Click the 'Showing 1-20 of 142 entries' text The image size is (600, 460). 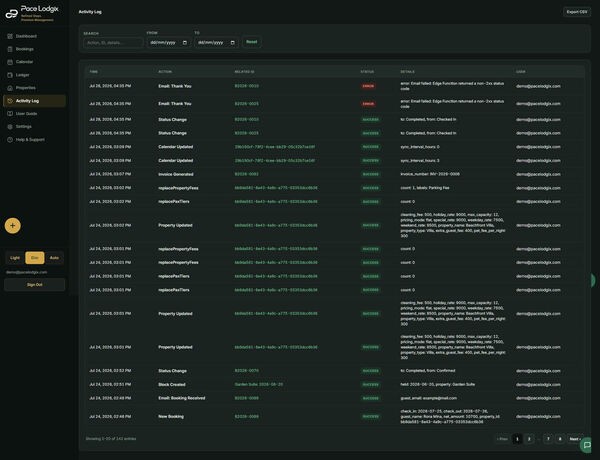[x=111, y=439]
